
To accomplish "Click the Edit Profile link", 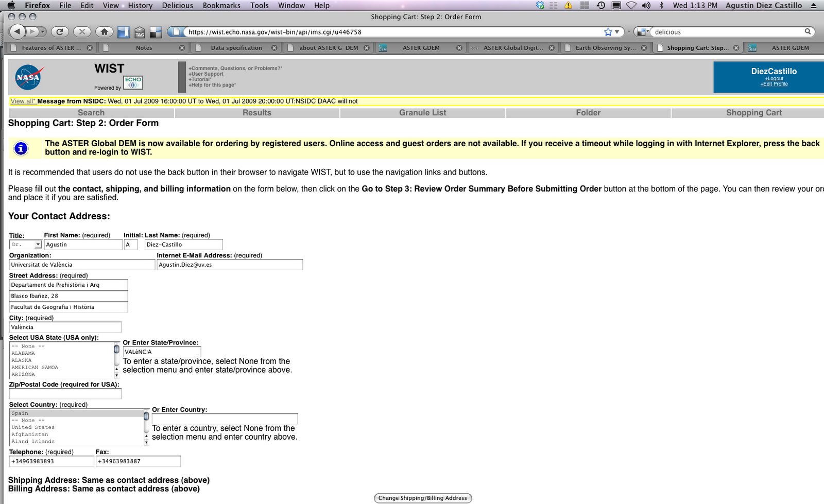I will (774, 84).
